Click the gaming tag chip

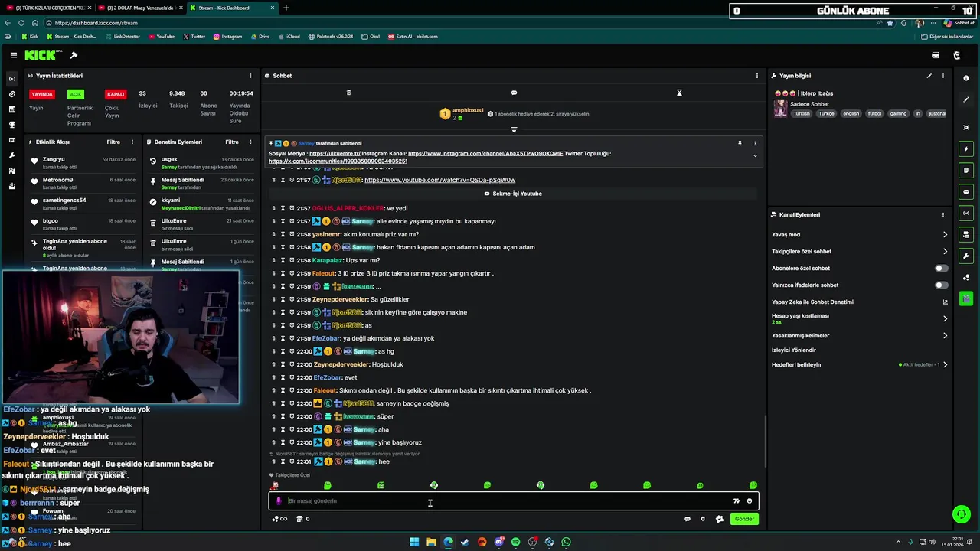point(898,113)
